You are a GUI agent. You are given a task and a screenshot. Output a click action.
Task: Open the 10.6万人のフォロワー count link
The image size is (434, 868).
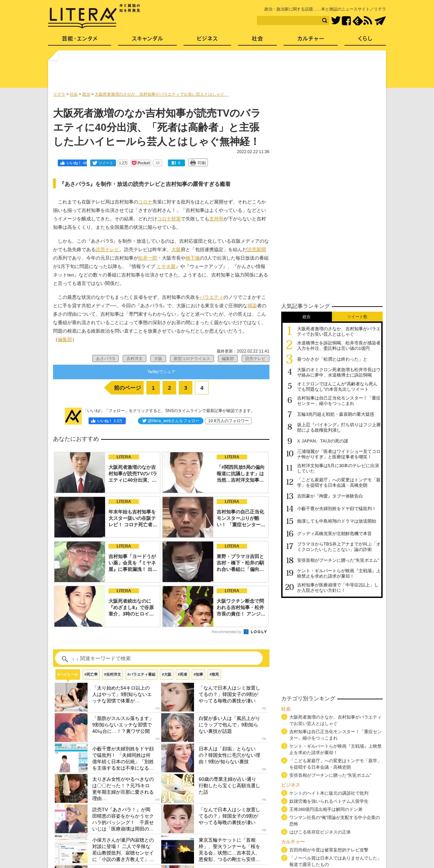228,421
